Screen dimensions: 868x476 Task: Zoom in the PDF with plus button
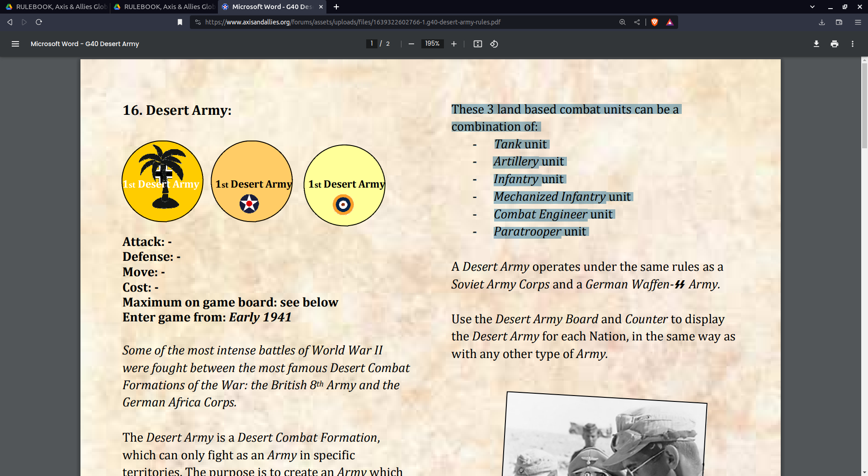pyautogui.click(x=454, y=44)
